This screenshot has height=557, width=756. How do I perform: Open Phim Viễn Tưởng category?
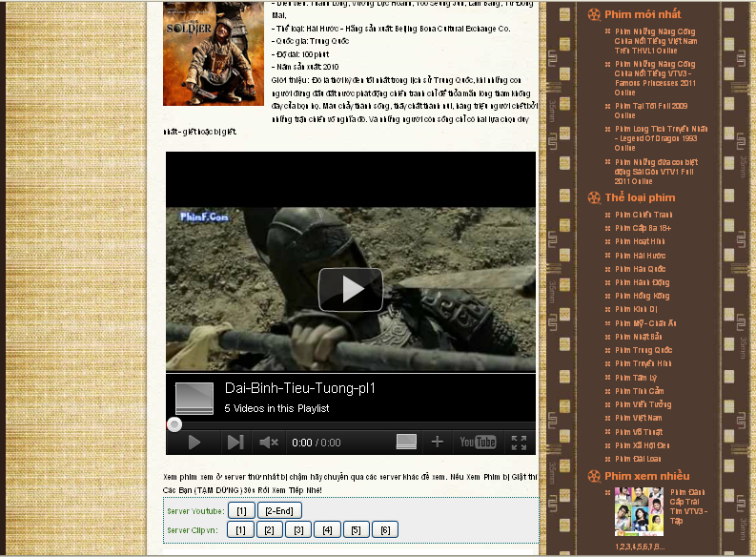(644, 404)
